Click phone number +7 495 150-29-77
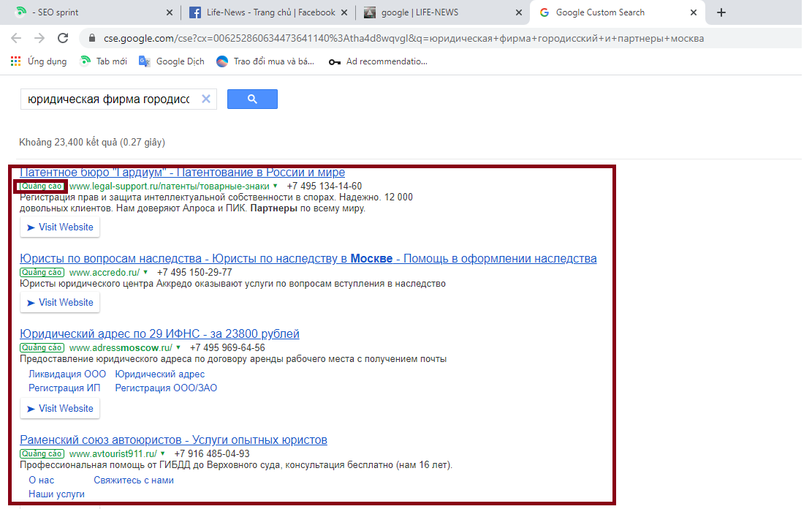This screenshot has height=509, width=812. pyautogui.click(x=194, y=272)
